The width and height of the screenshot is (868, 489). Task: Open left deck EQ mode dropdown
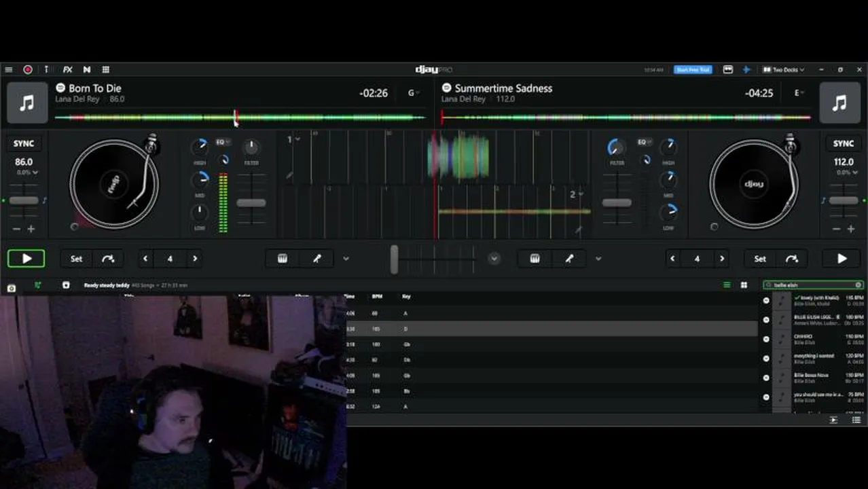pyautogui.click(x=223, y=142)
